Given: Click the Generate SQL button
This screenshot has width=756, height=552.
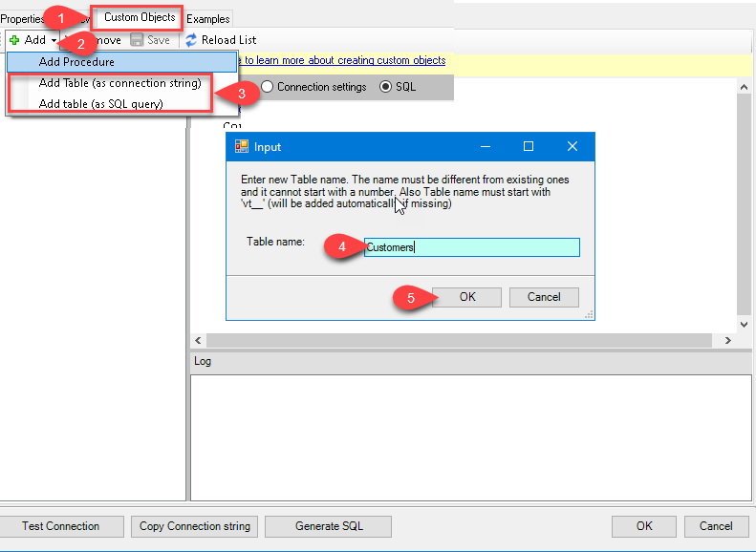Looking at the screenshot, I should (328, 526).
